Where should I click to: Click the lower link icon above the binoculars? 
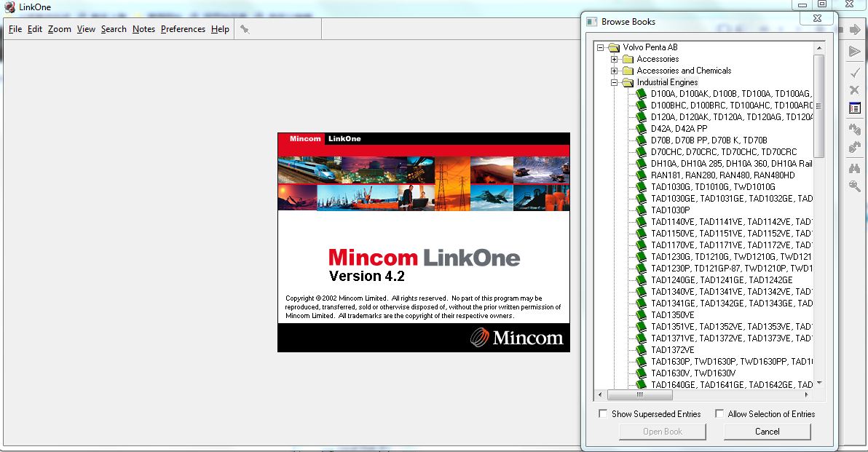[x=855, y=147]
